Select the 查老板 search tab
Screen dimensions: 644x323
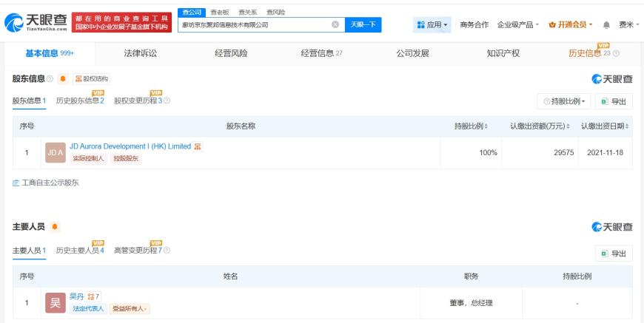220,13
